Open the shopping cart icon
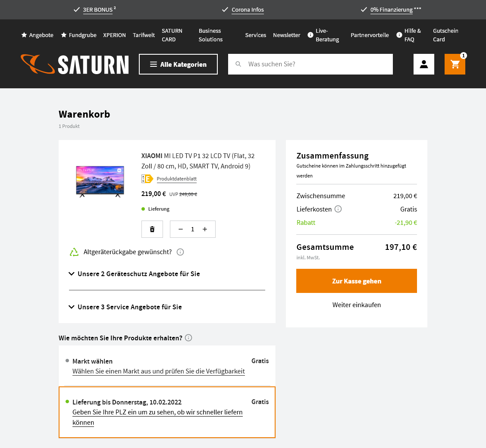Image resolution: width=486 pixels, height=448 pixels. pyautogui.click(x=455, y=64)
